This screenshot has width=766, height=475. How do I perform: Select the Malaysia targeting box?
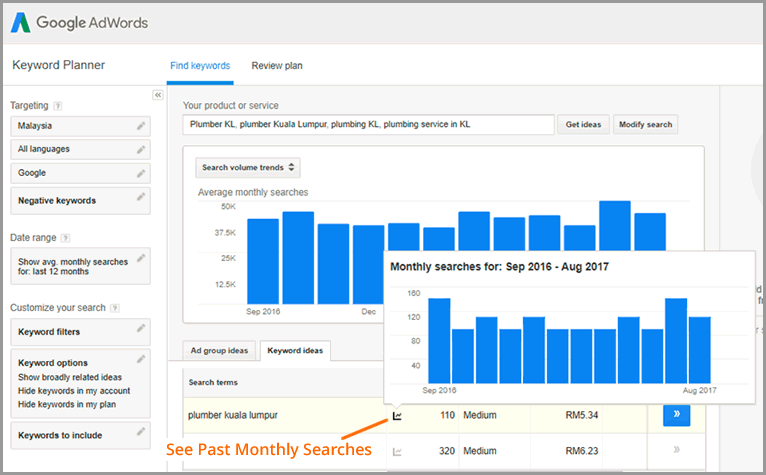tap(81, 126)
